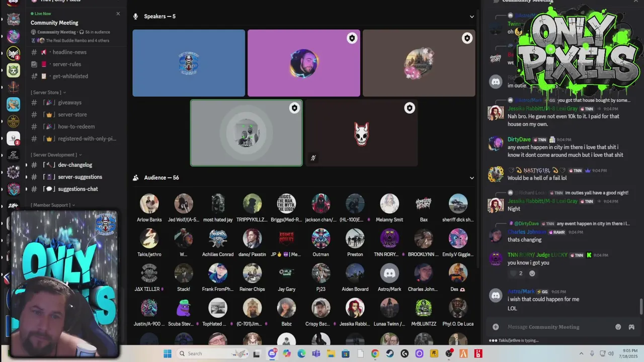Viewport: 644px width, 362px height.
Task: Open Microsoft Teams from the taskbar
Action: point(316,353)
